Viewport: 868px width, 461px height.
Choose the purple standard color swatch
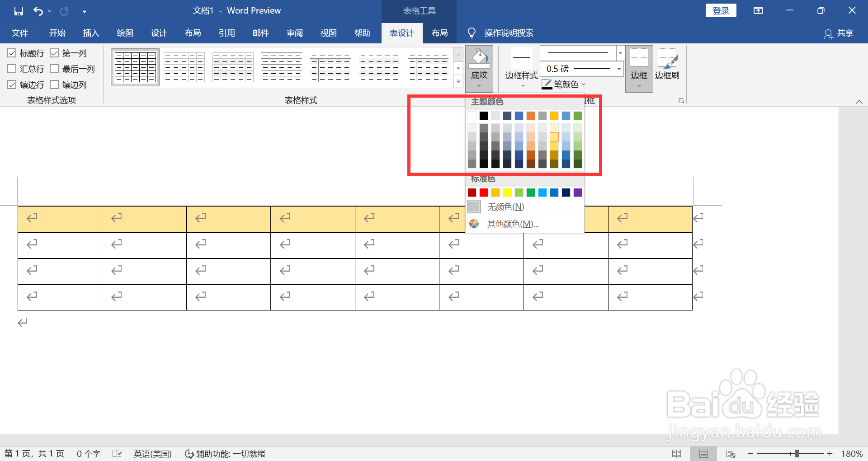(x=578, y=193)
